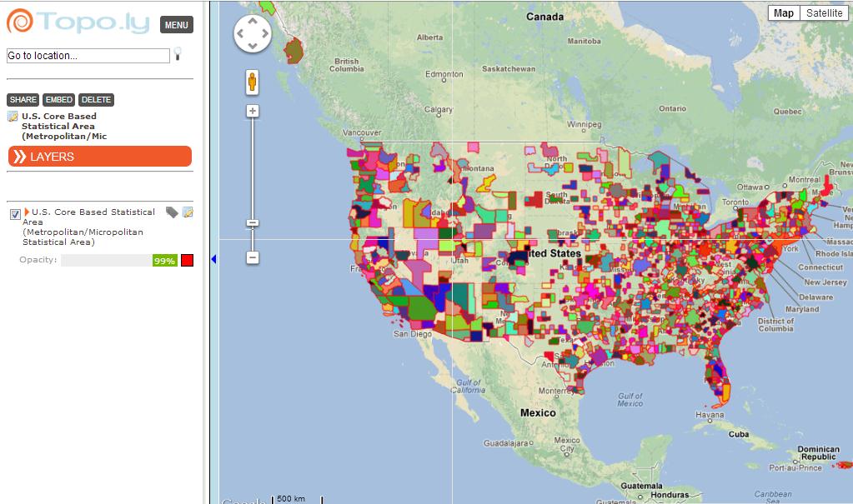This screenshot has height=504, width=853.
Task: Switch to Satellite map view
Action: click(824, 12)
